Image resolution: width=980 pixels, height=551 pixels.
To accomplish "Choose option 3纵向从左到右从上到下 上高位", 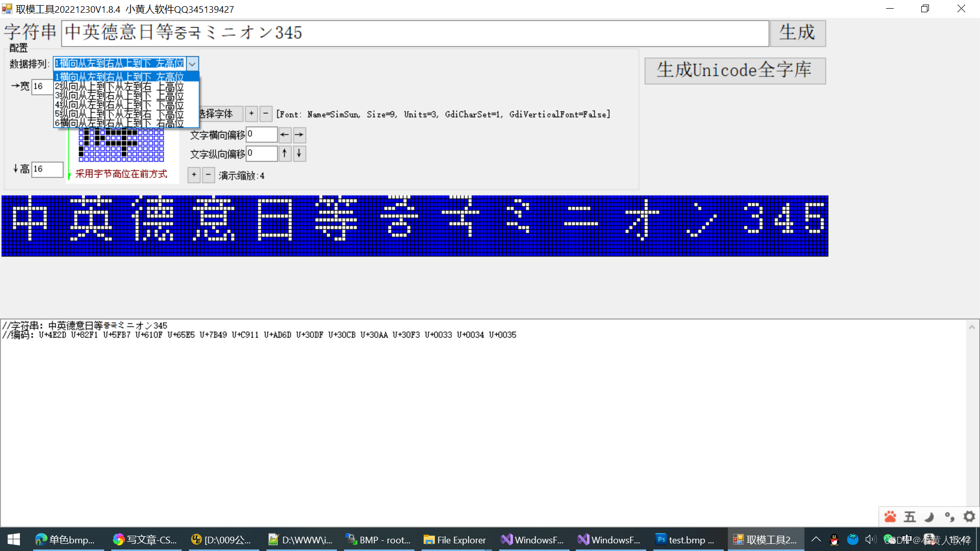I will click(120, 96).
